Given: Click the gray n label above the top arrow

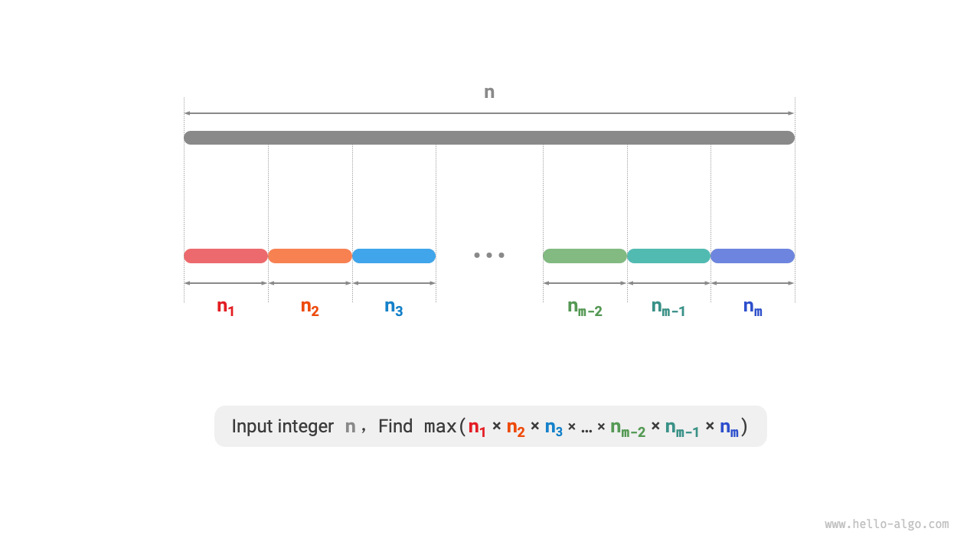Looking at the screenshot, I should (489, 93).
